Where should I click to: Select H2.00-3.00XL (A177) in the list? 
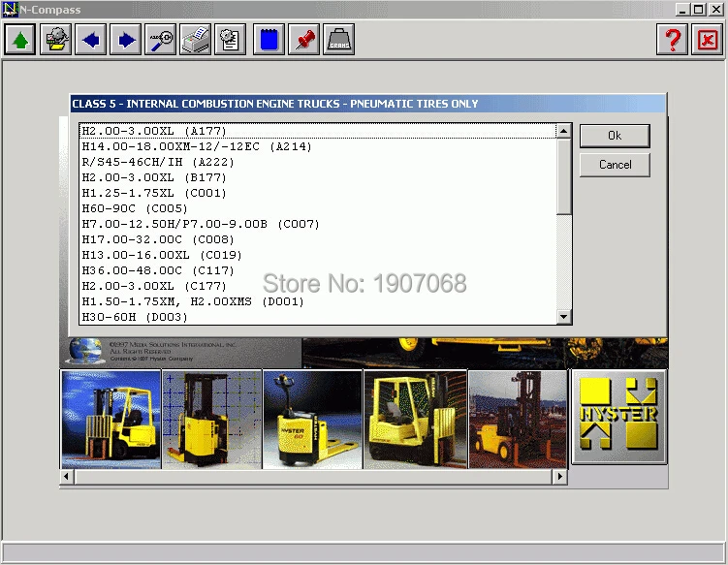pyautogui.click(x=318, y=131)
